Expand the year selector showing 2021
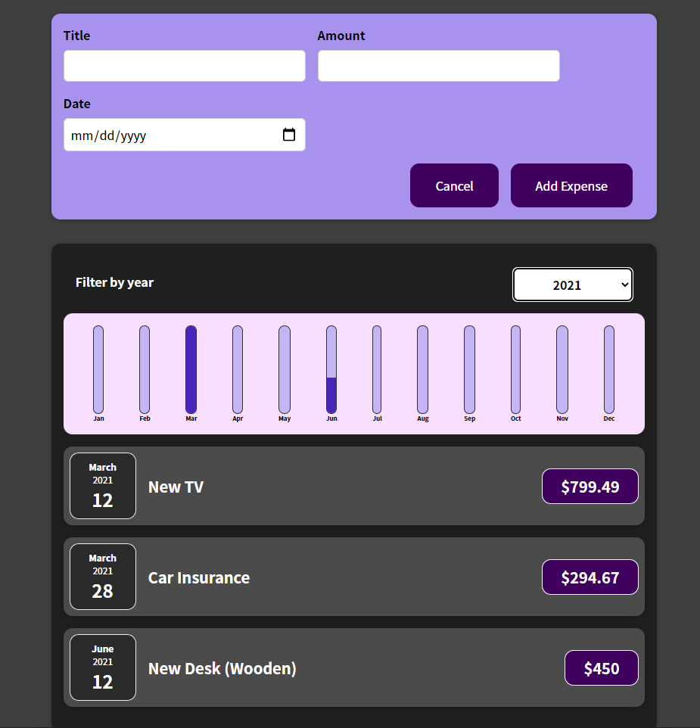 pyautogui.click(x=572, y=285)
